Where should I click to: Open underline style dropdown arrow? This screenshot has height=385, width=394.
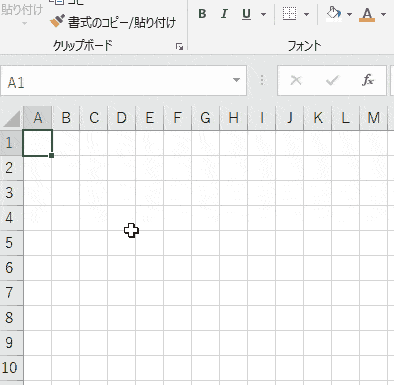(263, 14)
